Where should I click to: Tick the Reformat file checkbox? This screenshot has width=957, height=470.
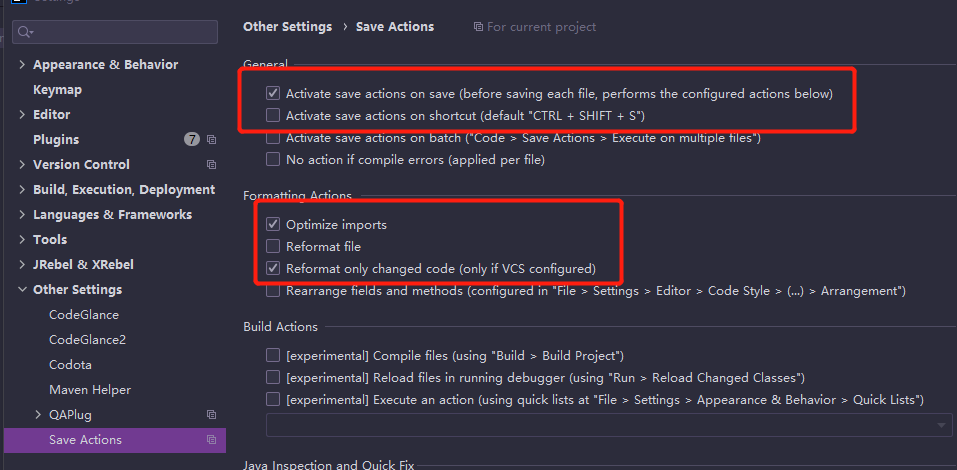(x=273, y=246)
